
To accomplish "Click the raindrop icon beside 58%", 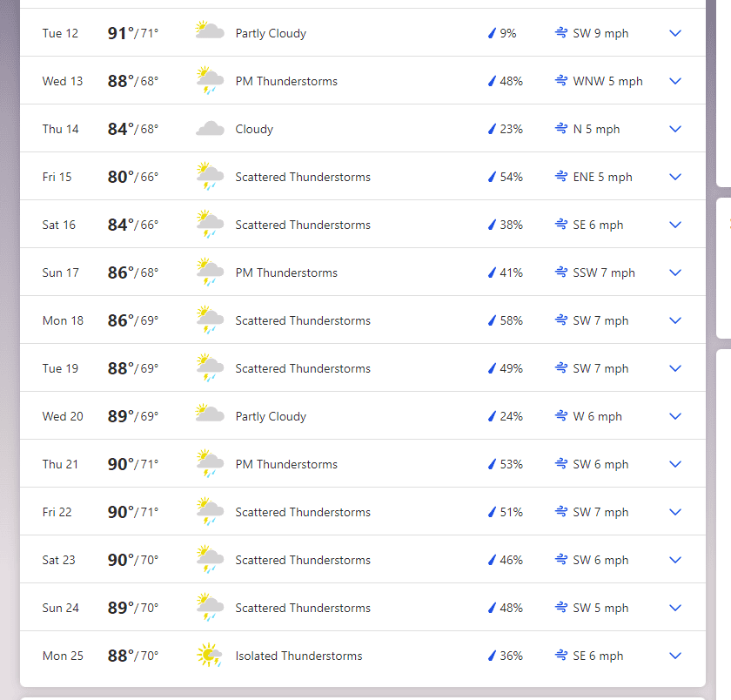I will pos(492,320).
